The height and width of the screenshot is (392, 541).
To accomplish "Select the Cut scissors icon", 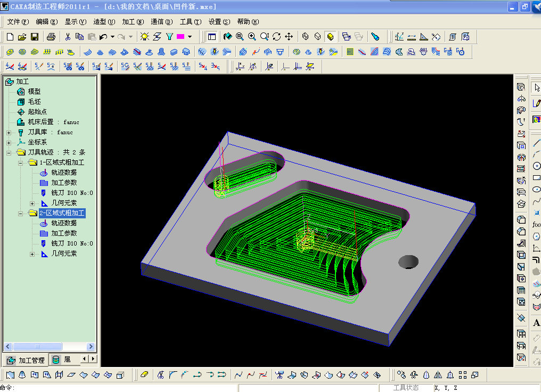I will pyautogui.click(x=68, y=37).
